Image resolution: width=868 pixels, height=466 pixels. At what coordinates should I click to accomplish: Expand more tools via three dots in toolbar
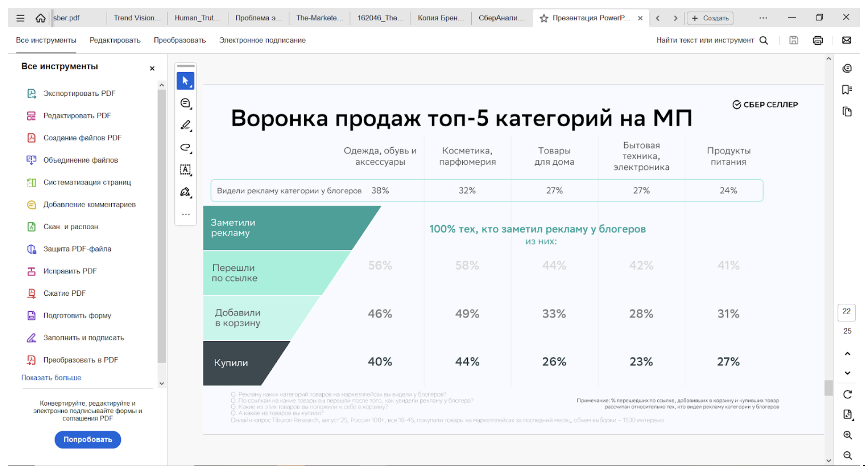tap(185, 214)
